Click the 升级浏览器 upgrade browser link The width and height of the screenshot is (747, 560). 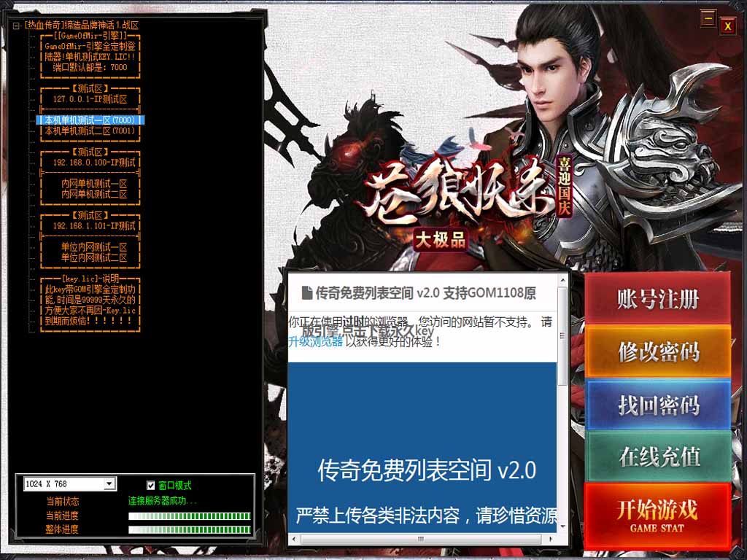tap(315, 341)
